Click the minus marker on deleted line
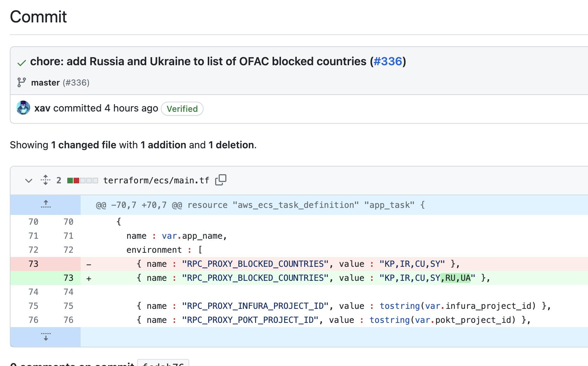Image resolution: width=588 pixels, height=366 pixels. pos(89,265)
